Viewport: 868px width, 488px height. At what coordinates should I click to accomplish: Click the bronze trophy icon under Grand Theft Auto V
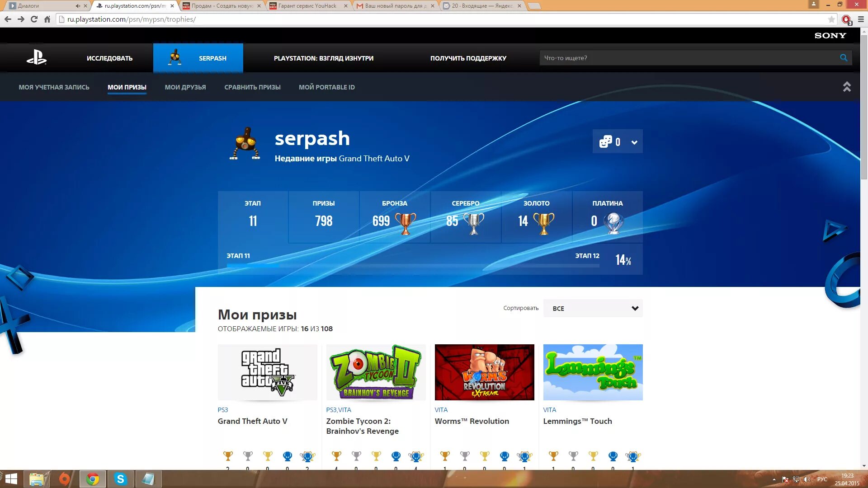pyautogui.click(x=228, y=456)
